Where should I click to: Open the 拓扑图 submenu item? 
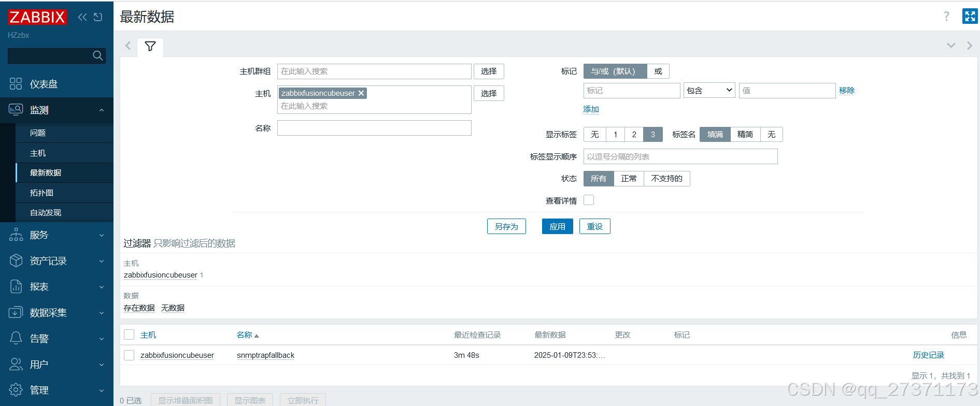click(64, 193)
